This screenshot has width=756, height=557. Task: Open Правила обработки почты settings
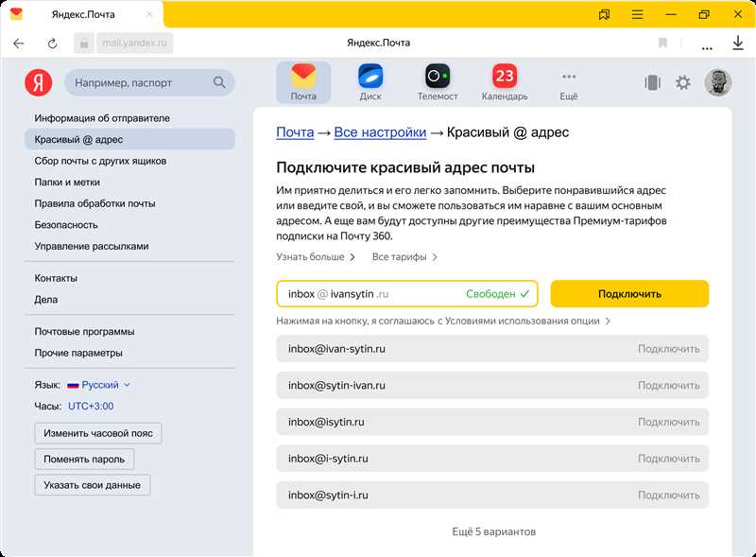click(94, 203)
